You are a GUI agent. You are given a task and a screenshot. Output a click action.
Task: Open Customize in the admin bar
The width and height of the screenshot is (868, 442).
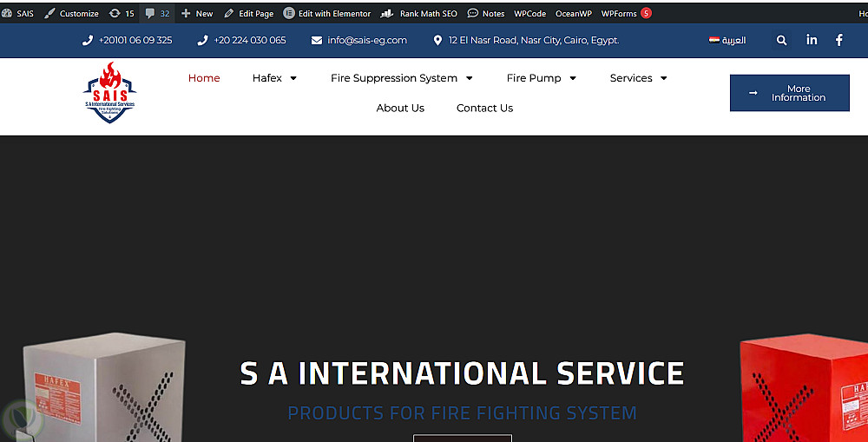(x=71, y=13)
